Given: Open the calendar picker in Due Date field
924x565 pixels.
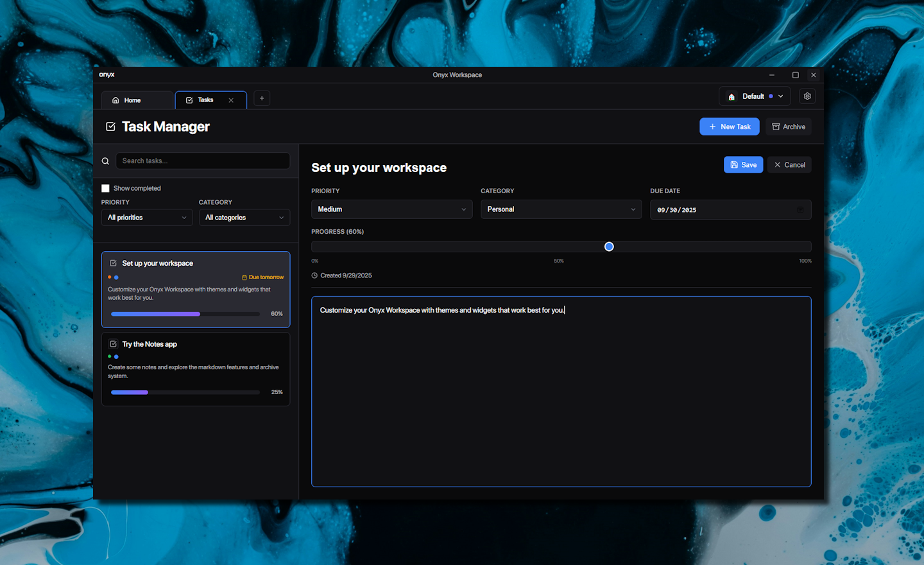Looking at the screenshot, I should click(800, 210).
